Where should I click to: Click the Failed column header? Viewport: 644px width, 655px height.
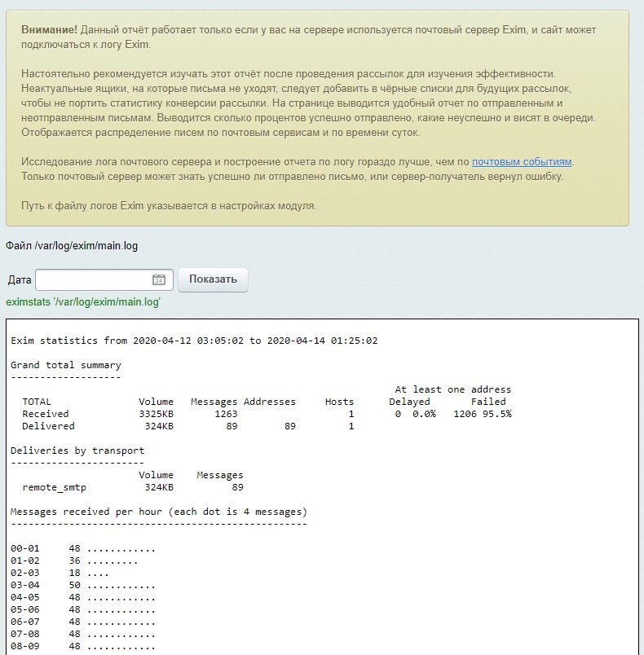(x=488, y=402)
